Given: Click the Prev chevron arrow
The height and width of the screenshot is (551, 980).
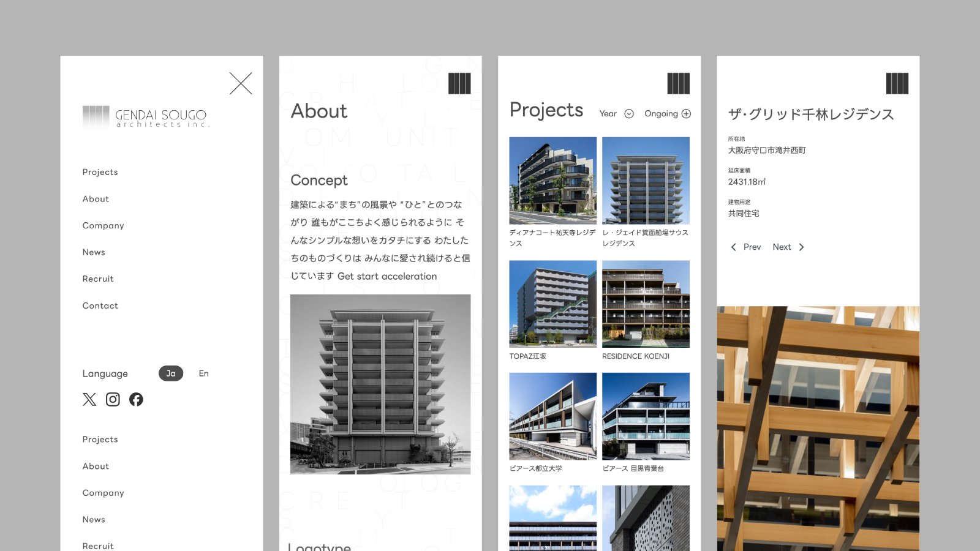Looking at the screenshot, I should 733,247.
